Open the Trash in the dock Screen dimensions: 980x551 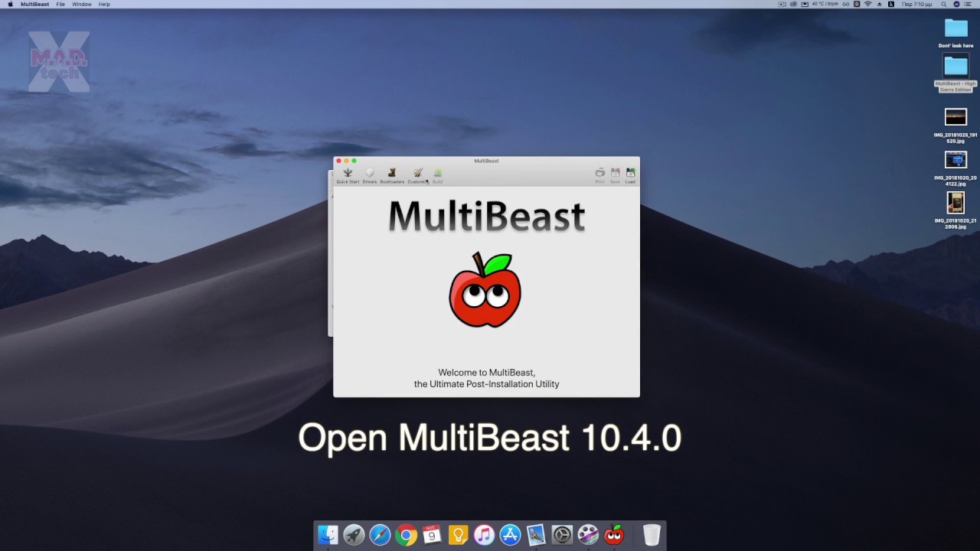(652, 534)
